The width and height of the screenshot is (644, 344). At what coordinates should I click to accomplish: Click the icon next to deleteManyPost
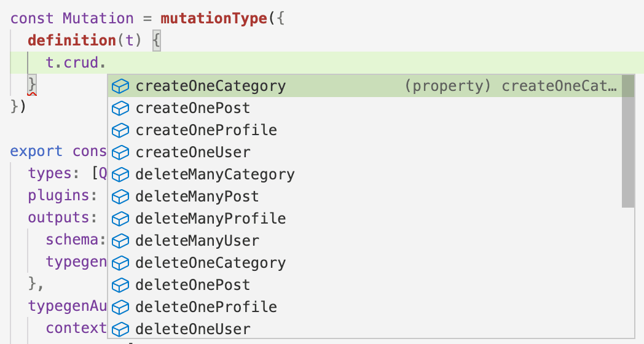point(120,197)
